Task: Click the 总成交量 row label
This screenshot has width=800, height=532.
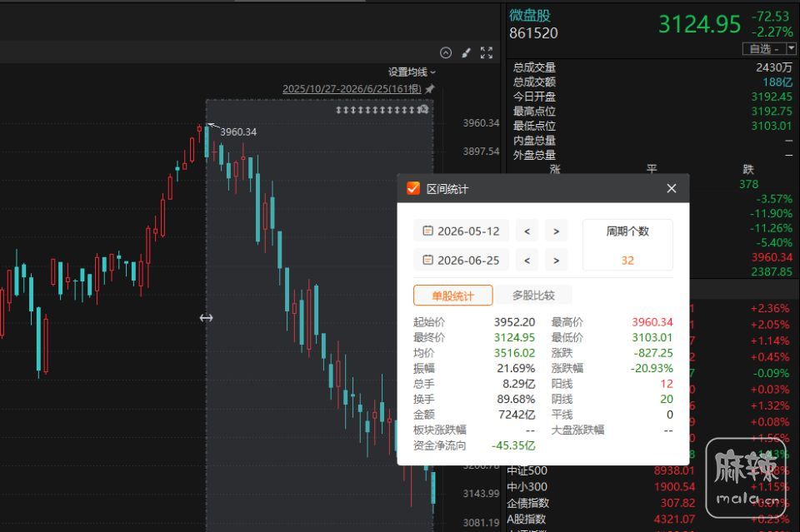Action: tap(534, 67)
